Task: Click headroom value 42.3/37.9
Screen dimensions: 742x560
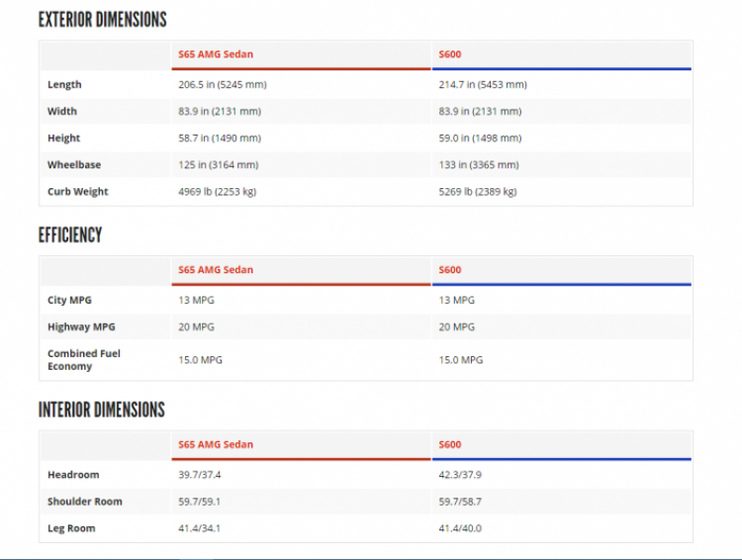Action: (460, 475)
